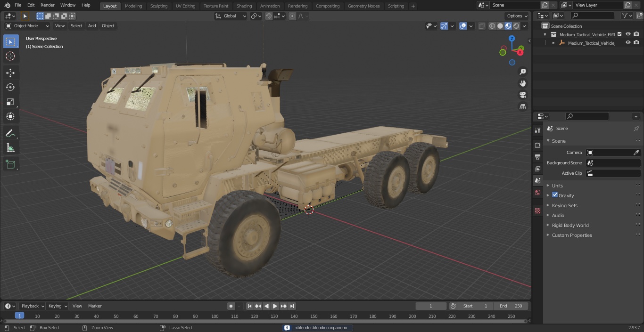
Task: Switch perspective/orthographic with grid icon
Action: coord(523,107)
